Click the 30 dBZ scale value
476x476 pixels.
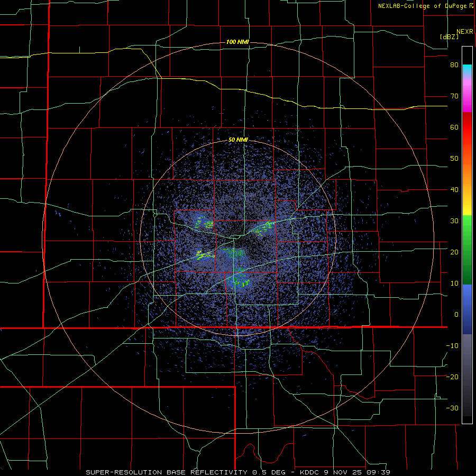[x=454, y=221]
